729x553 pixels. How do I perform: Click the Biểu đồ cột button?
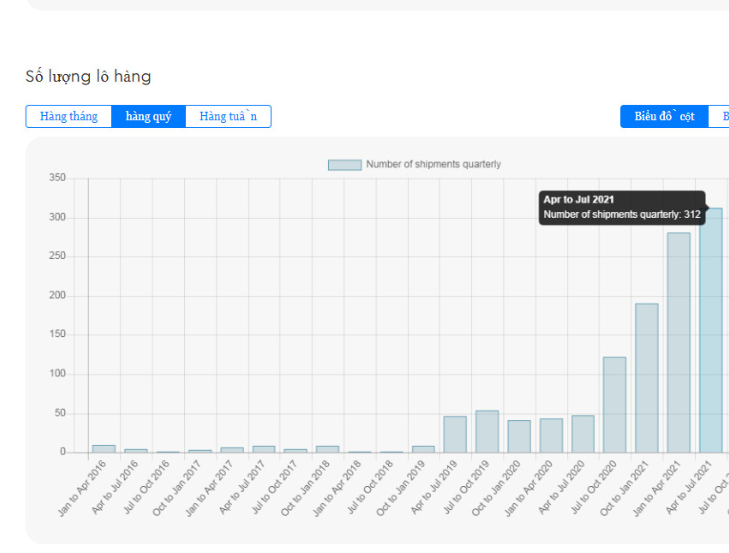(x=664, y=117)
